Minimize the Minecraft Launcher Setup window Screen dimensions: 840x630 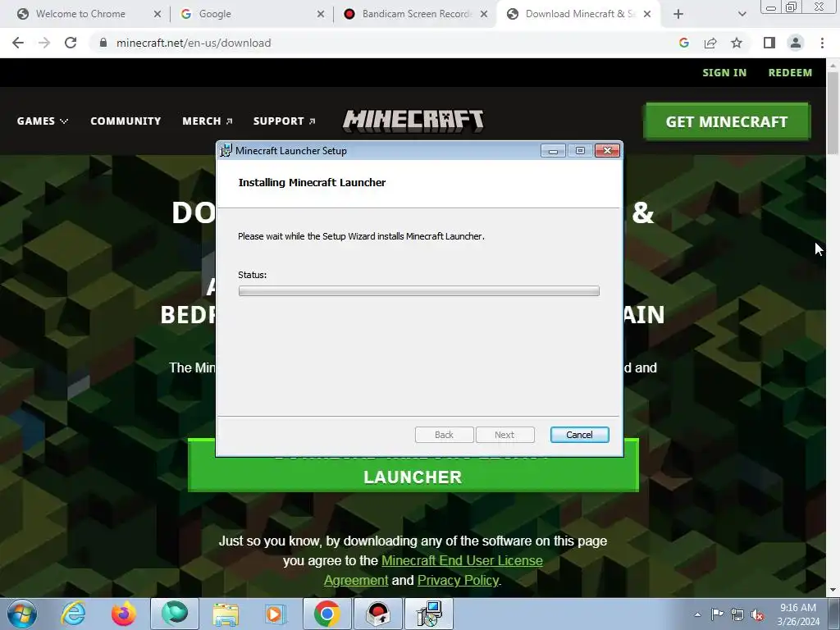553,151
